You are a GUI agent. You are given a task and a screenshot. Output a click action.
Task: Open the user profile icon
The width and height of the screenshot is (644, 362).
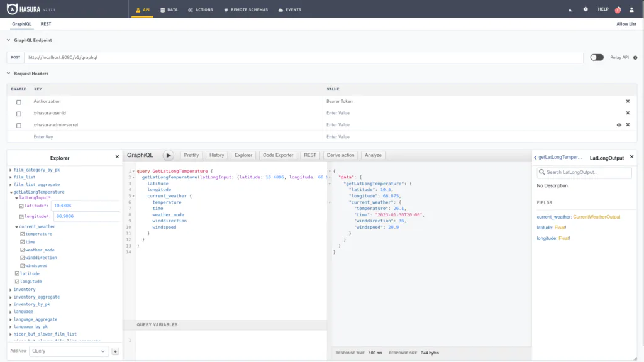point(631,9)
